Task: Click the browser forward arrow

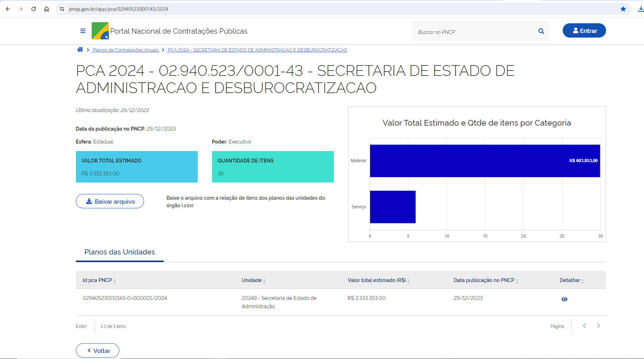Action: click(x=21, y=9)
